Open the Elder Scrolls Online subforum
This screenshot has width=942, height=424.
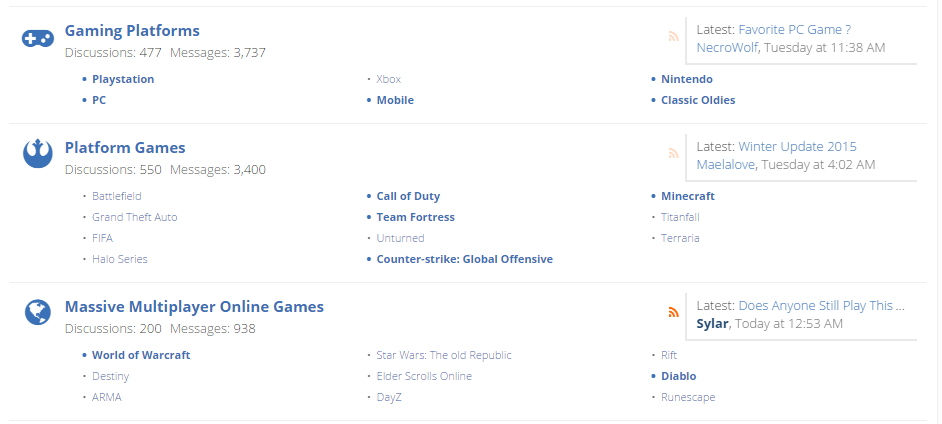tap(424, 376)
